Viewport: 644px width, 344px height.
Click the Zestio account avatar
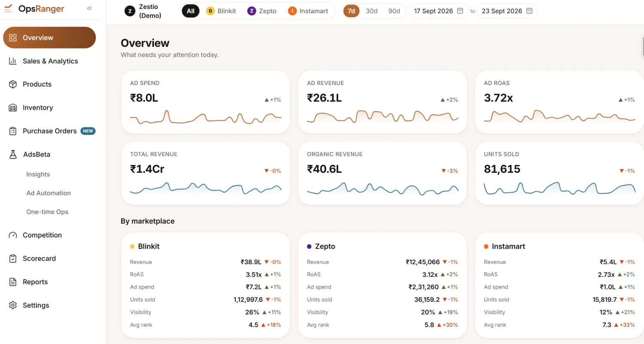coord(130,11)
